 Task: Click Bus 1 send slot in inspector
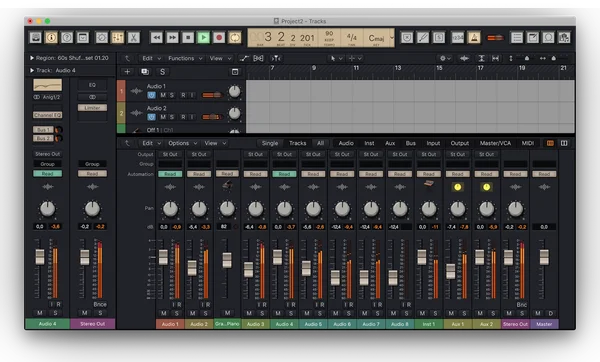point(43,129)
